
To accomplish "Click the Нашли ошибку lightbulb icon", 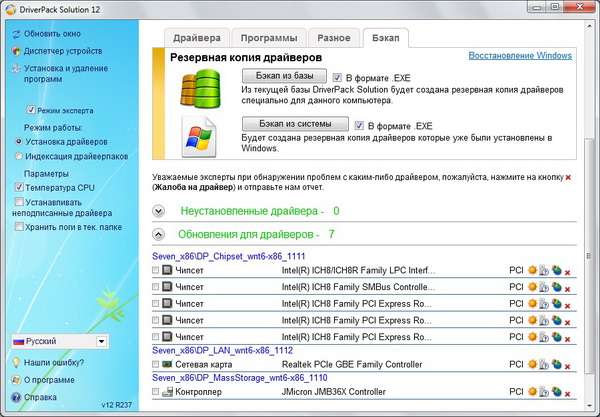I will (16, 362).
